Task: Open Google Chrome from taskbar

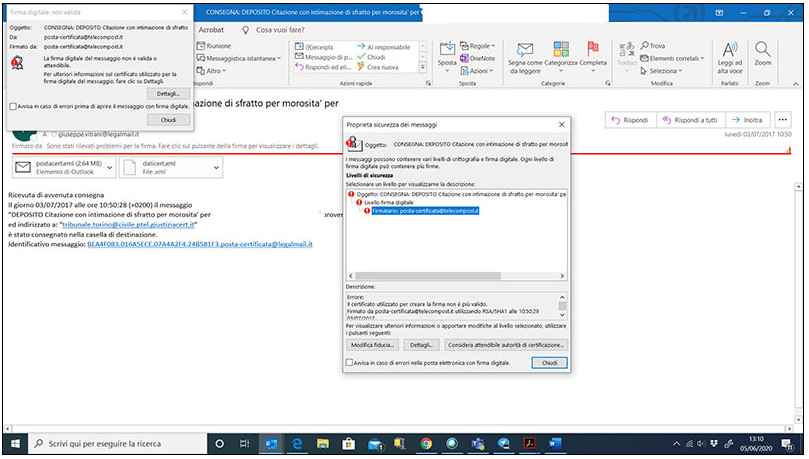Action: tap(426, 444)
